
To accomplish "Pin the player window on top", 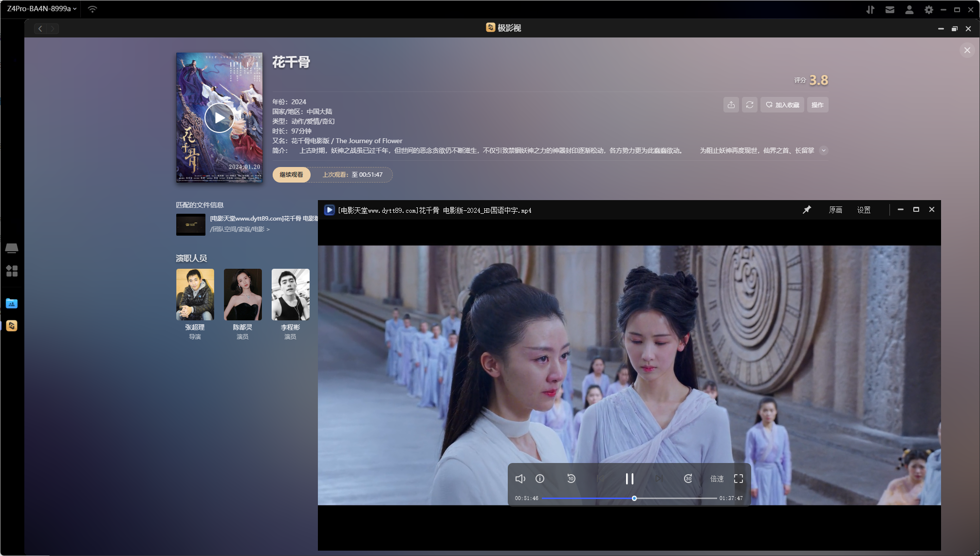I will (807, 209).
